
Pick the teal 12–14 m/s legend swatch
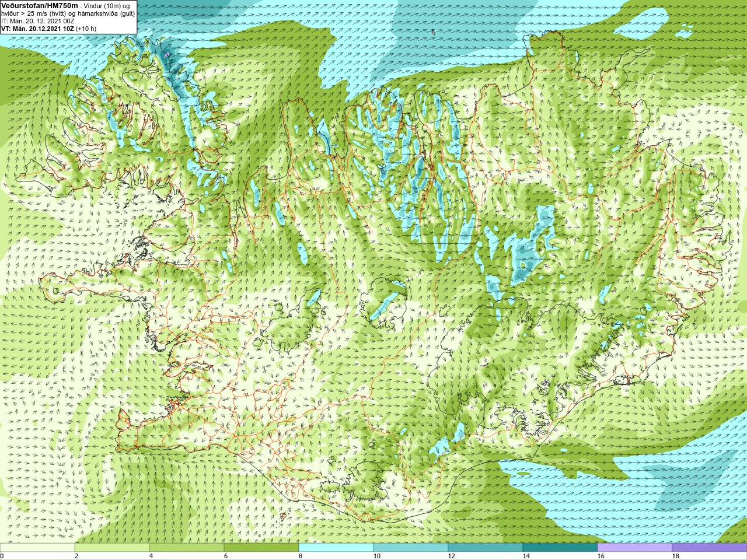coord(486,548)
